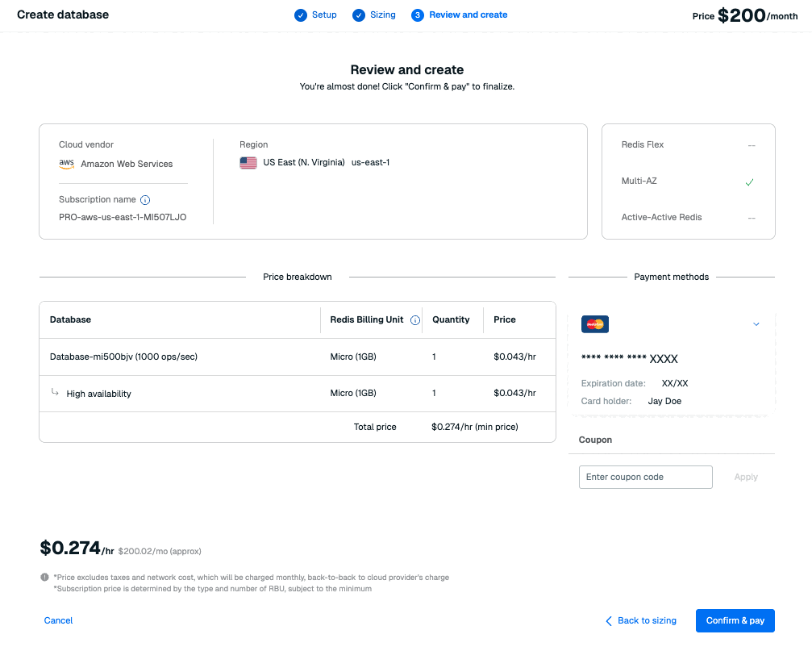This screenshot has height=651, width=812.
Task: Expand the payment method dropdown chevron
Action: pyautogui.click(x=756, y=324)
